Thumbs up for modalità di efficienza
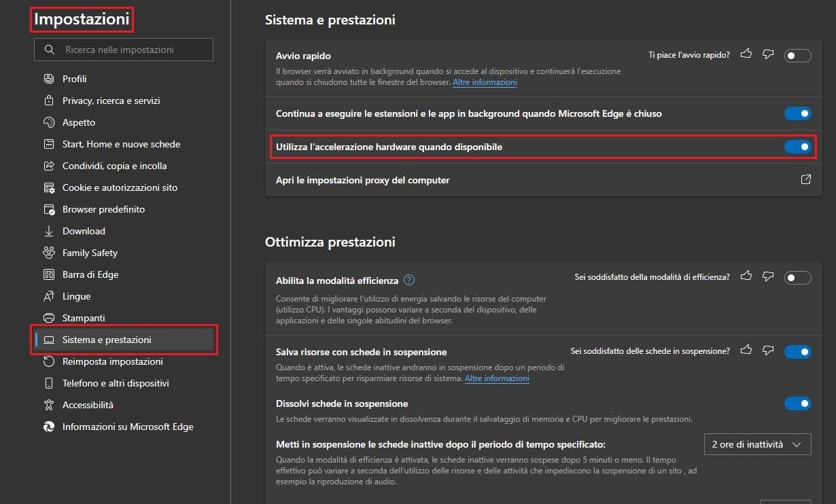Image resolution: width=836 pixels, height=504 pixels. coord(746,276)
